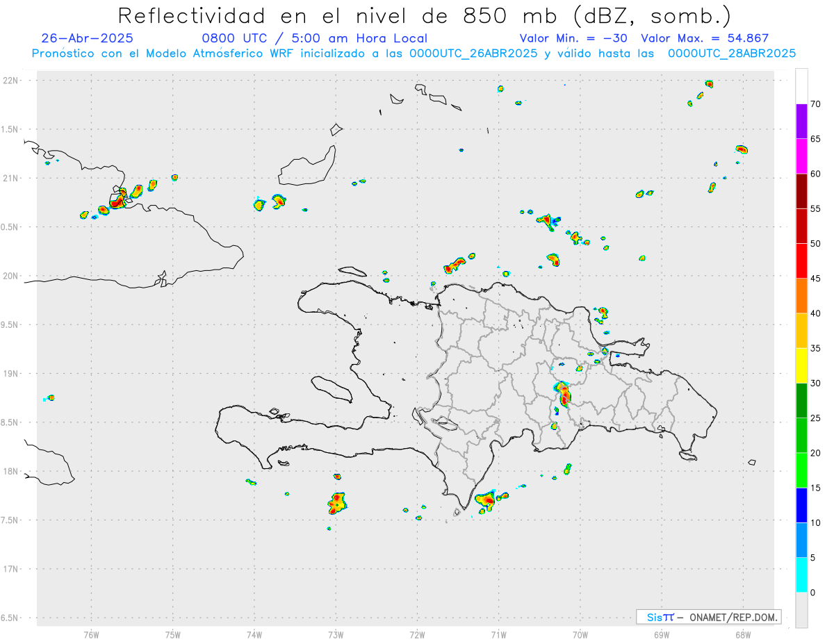
Task: Click the cyan 0-5 dBZ color band
Action: pos(801,575)
